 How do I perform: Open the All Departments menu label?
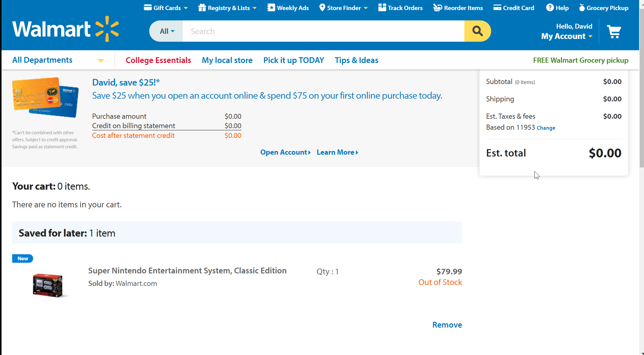click(x=42, y=60)
